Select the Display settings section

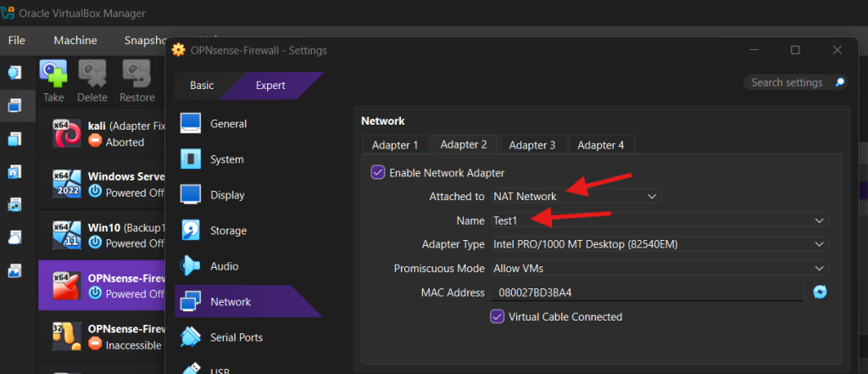(226, 195)
